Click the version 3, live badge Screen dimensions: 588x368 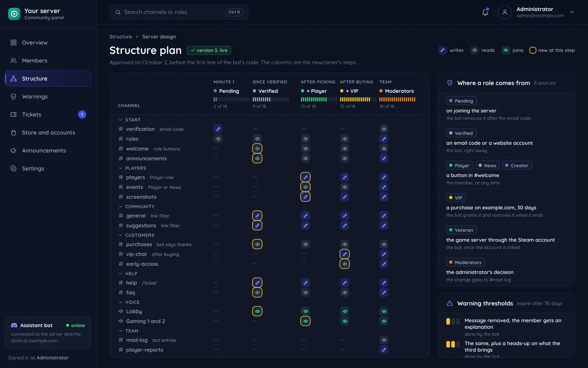click(209, 50)
